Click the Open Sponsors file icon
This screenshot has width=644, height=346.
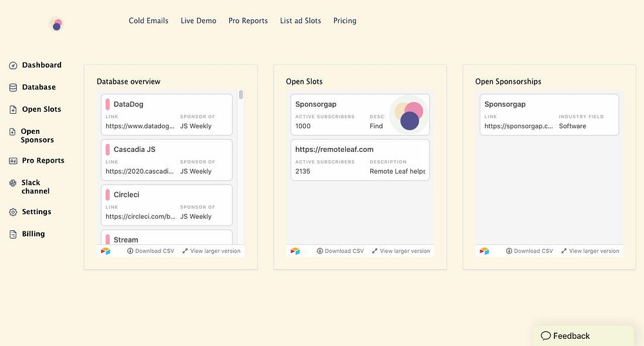pos(12,132)
